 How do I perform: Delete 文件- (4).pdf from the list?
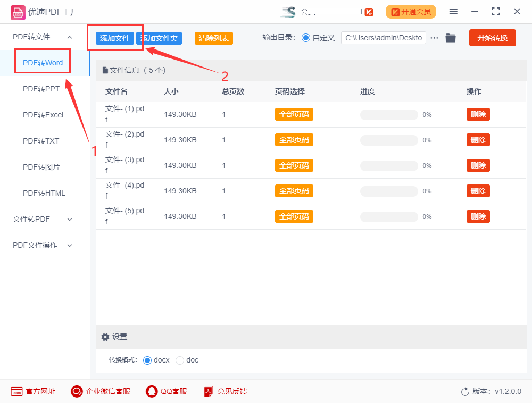click(478, 191)
